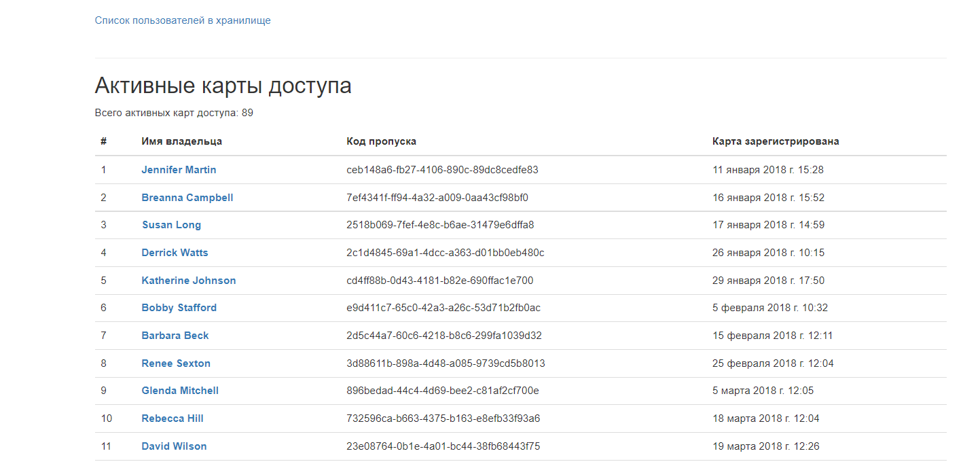Open Derrick Watts's profile link
The height and width of the screenshot is (464, 980).
tap(175, 252)
